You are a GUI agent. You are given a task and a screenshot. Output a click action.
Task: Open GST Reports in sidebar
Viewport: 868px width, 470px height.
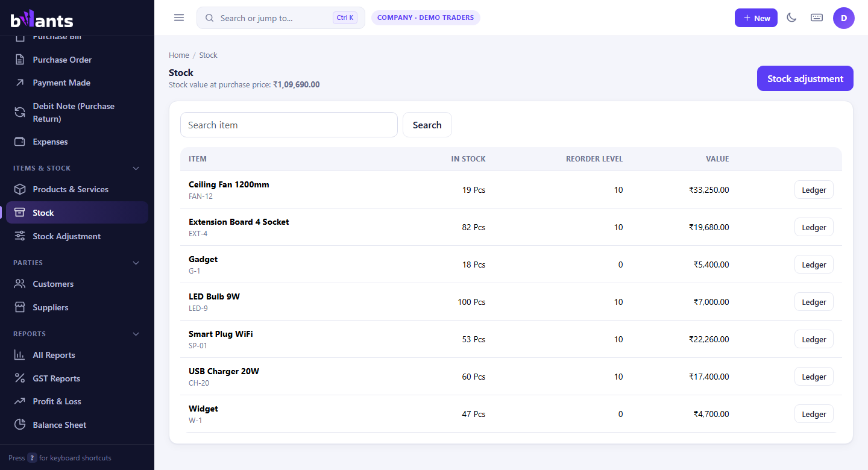click(77, 378)
